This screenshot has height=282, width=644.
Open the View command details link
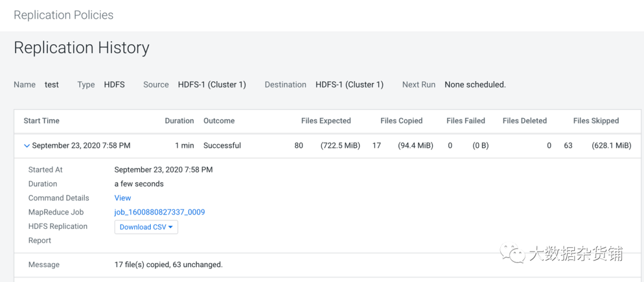click(x=123, y=198)
